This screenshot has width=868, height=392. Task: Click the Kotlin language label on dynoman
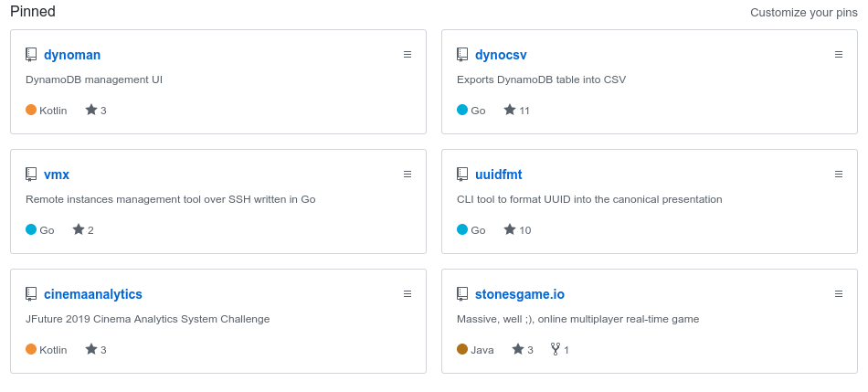53,111
